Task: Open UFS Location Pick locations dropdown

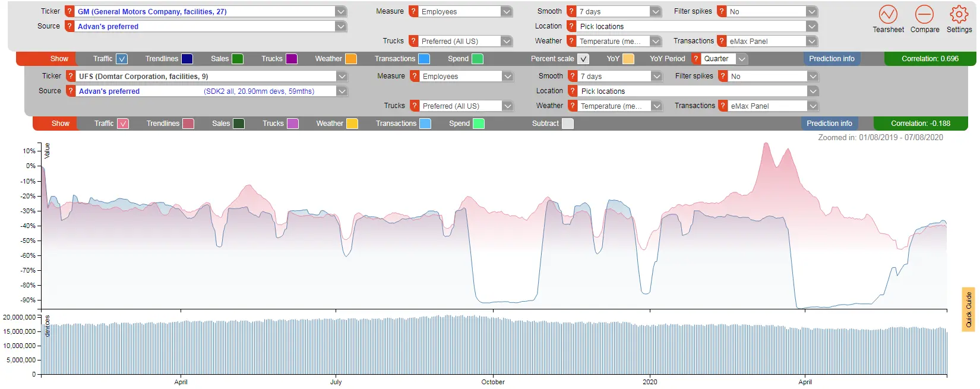Action: click(813, 91)
